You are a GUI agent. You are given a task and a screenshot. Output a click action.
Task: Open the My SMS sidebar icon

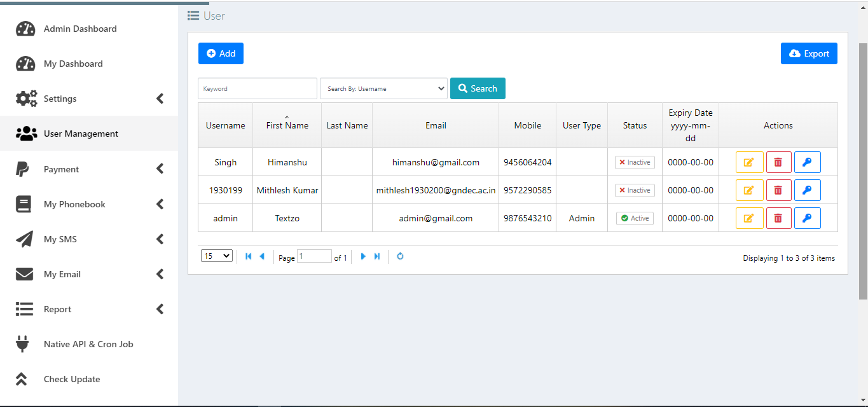tap(24, 238)
